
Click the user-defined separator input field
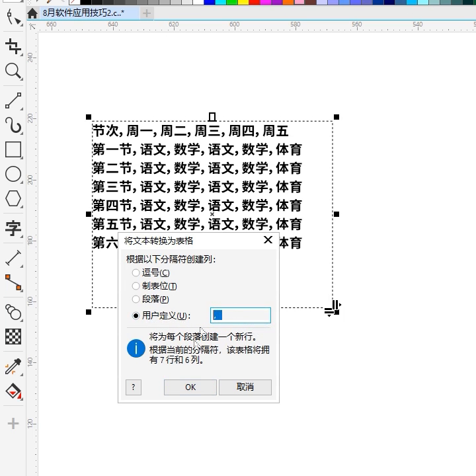click(x=241, y=315)
